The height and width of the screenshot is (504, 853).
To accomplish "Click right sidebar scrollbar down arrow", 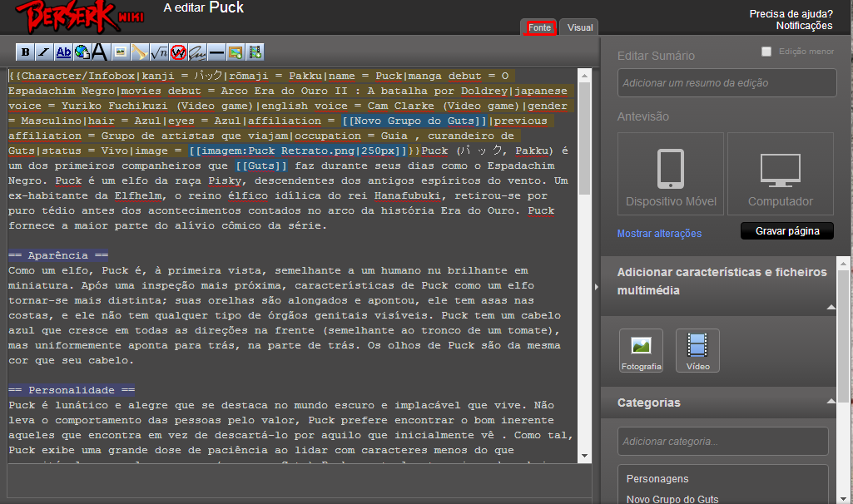I will (844, 498).
